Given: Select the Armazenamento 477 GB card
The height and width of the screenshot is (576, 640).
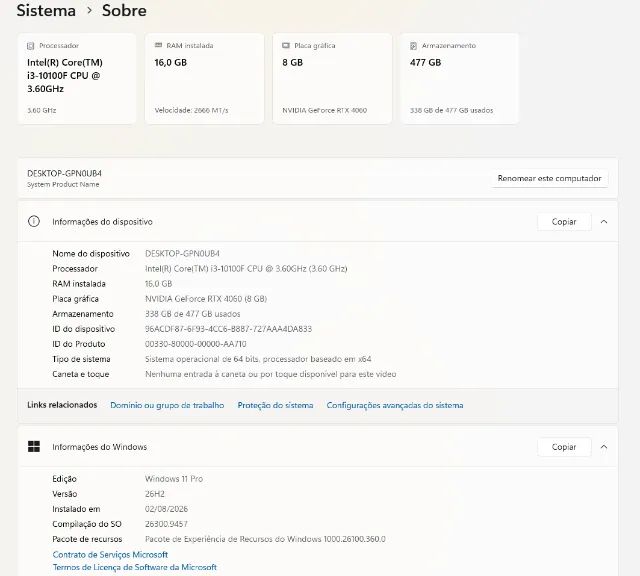Looking at the screenshot, I should (459, 78).
